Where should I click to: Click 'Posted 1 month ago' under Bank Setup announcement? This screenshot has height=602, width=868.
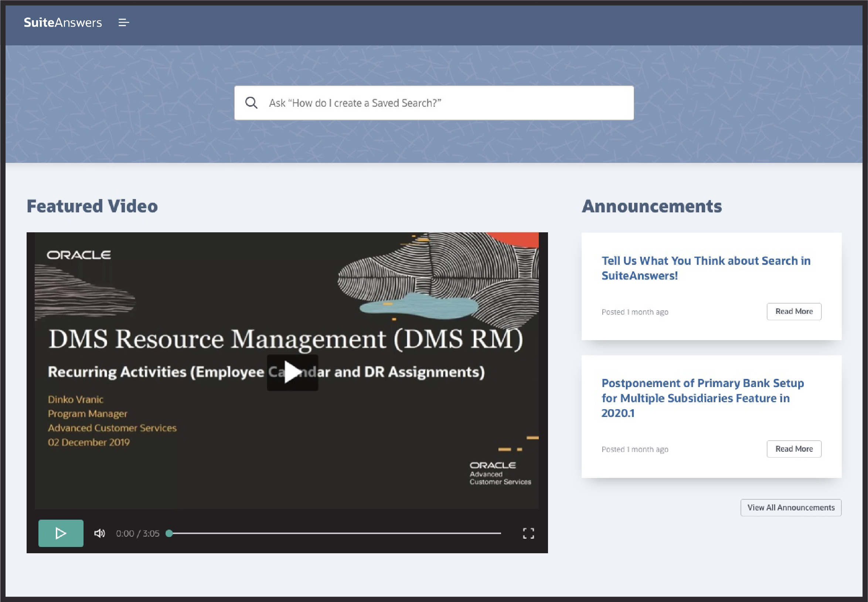(x=635, y=449)
